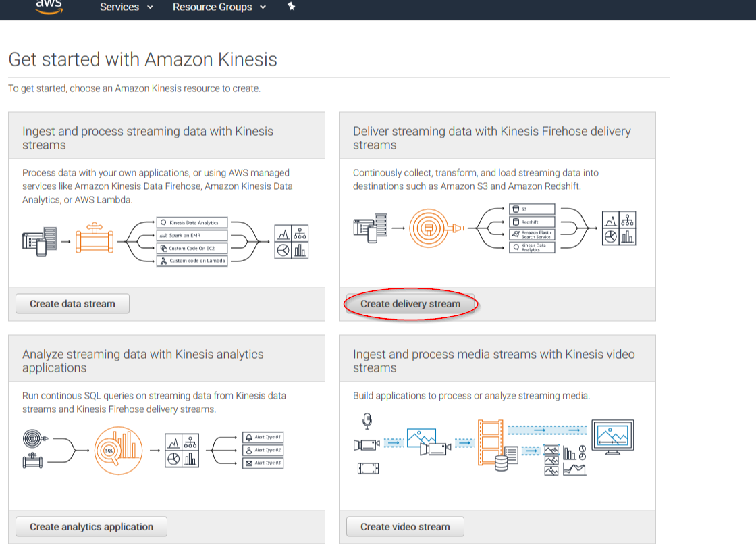The height and width of the screenshot is (560, 756).
Task: Click Alert Type 01 box
Action: coord(263,437)
